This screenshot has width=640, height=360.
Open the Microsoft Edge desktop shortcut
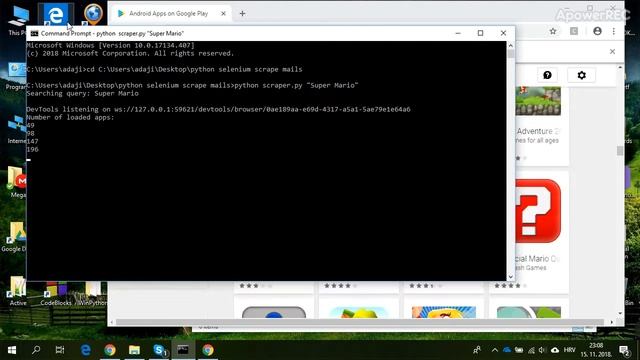(56, 15)
